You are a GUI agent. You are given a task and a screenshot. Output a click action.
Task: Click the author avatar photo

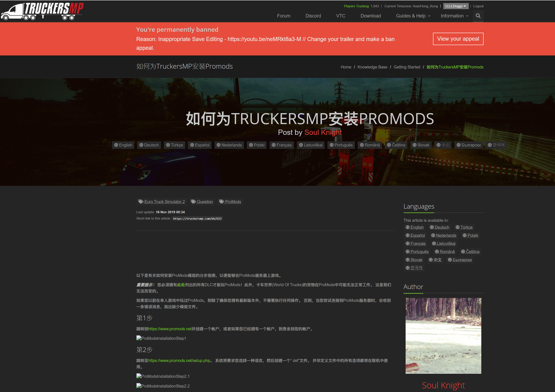[x=443, y=336]
